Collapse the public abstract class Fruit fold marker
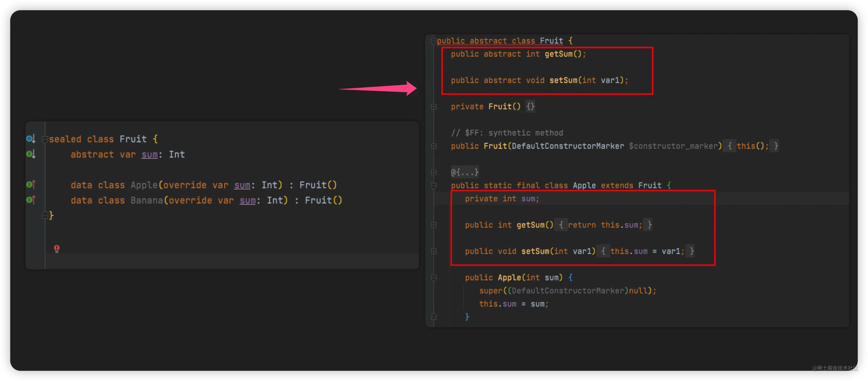 click(x=434, y=41)
